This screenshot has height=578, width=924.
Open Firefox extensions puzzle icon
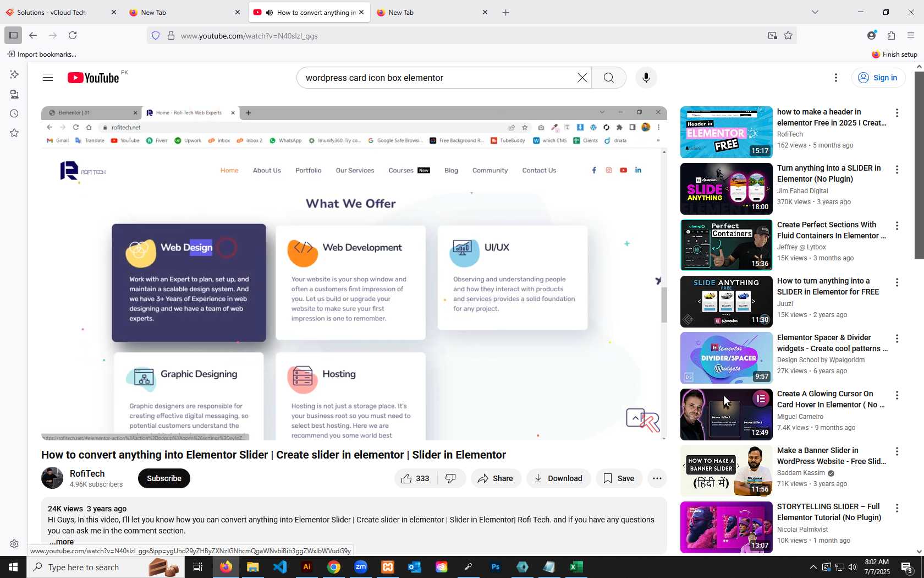click(x=892, y=35)
